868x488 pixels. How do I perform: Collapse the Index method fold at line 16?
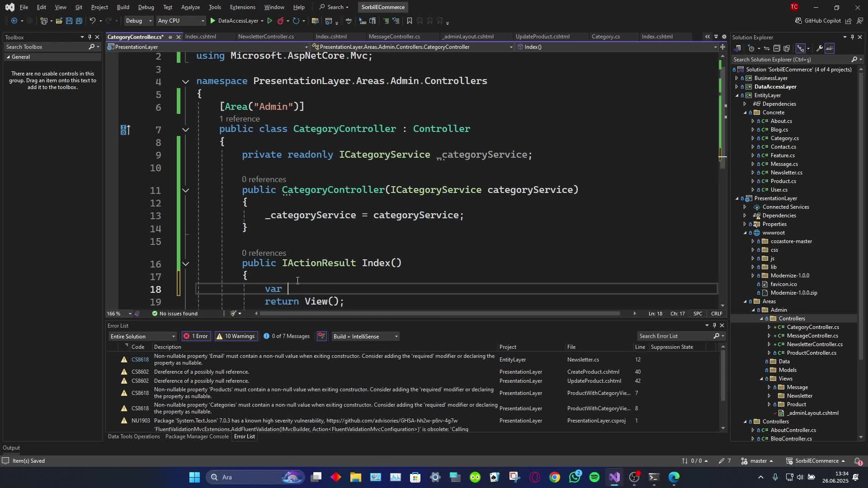click(185, 263)
